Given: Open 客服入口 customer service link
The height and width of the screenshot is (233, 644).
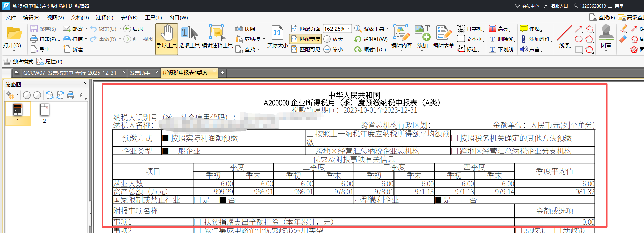Looking at the screenshot, I should (555, 6).
